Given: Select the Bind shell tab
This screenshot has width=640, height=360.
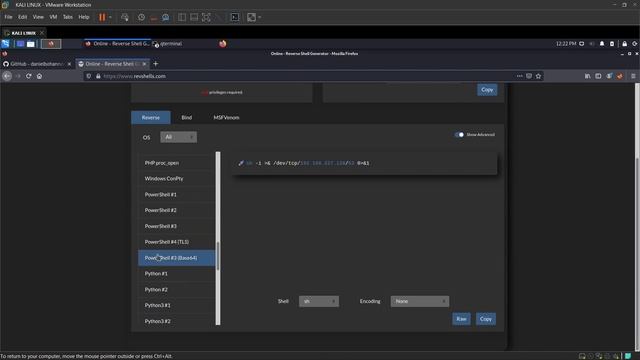Looking at the screenshot, I should pyautogui.click(x=187, y=118).
